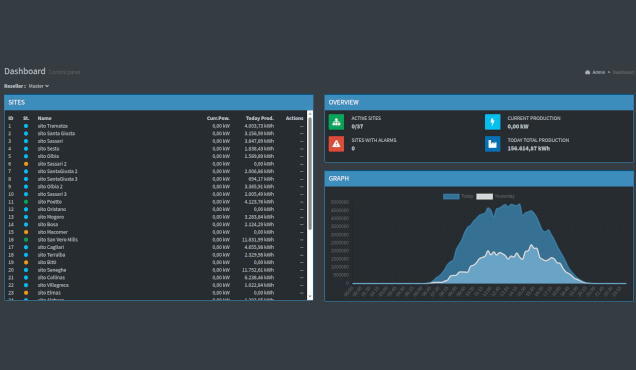Open the sito Villagreca site name

(x=53, y=285)
